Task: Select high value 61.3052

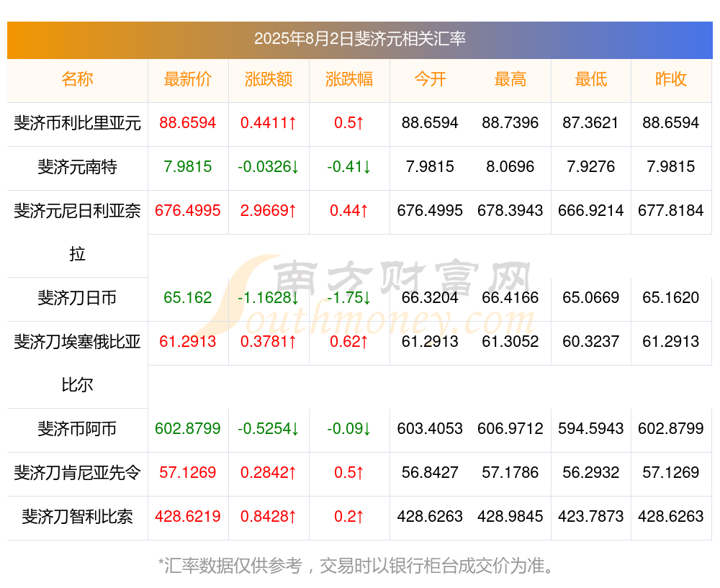Action: tap(510, 342)
